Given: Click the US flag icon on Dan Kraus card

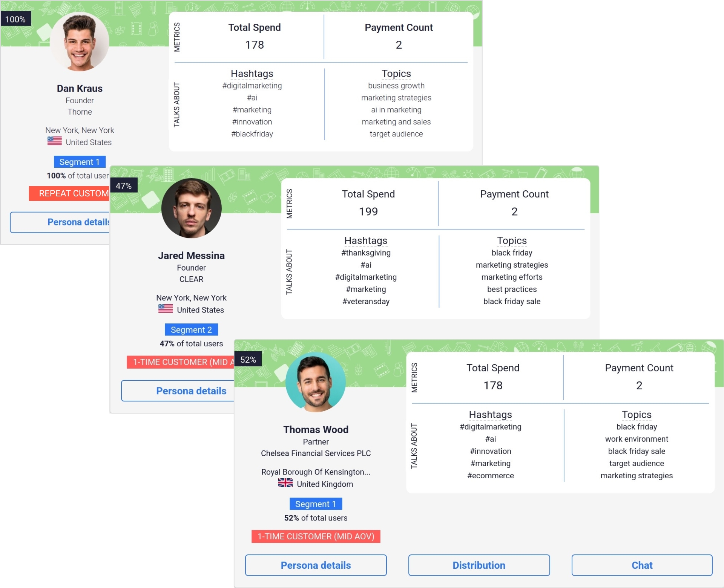Looking at the screenshot, I should coord(54,142).
